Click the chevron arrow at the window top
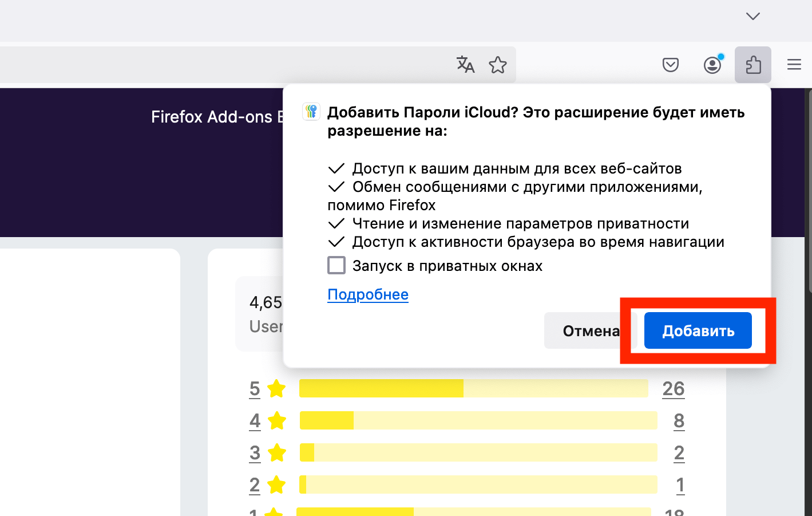 [x=752, y=17]
